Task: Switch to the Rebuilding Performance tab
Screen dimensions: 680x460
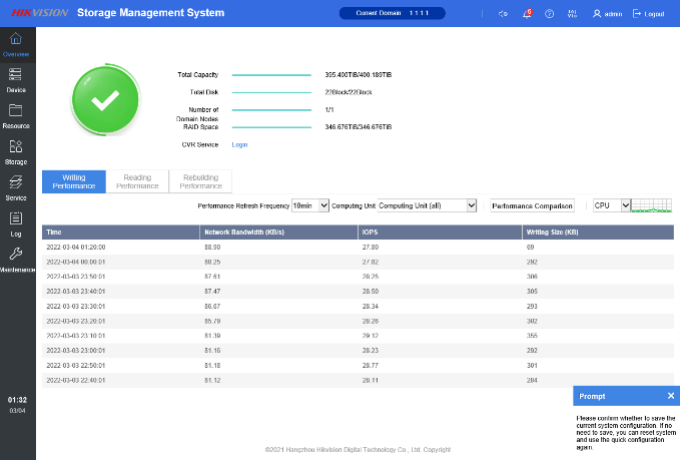Action: (200, 181)
